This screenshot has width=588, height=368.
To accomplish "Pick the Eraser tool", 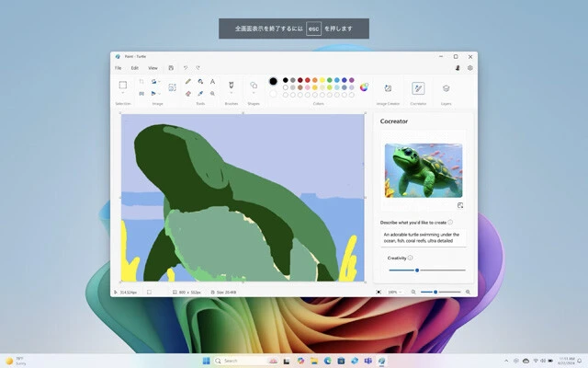I will (188, 93).
